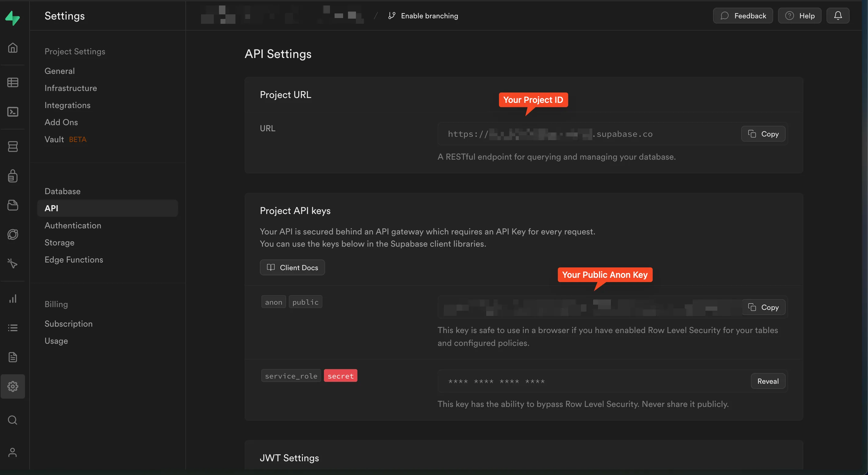
Task: Click the 'Project URL' heading
Action: [x=285, y=94]
